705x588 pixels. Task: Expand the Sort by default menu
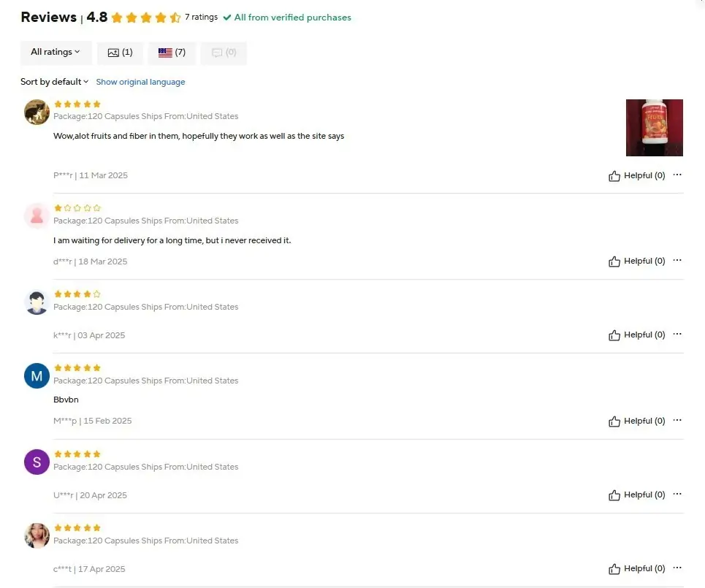(54, 82)
